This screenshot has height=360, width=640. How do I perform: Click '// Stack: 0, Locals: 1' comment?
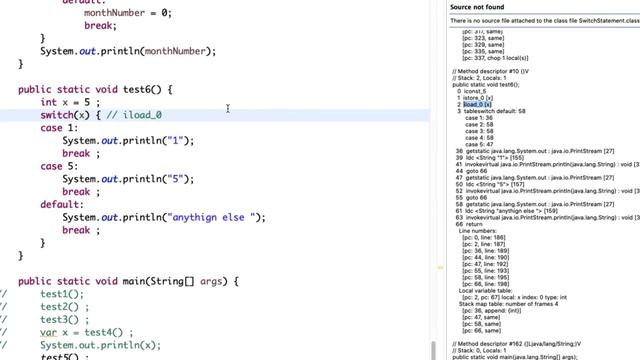tap(479, 350)
